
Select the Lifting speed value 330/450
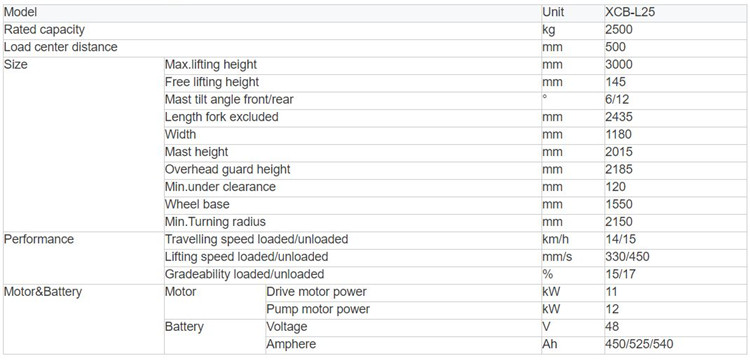[x=627, y=257]
